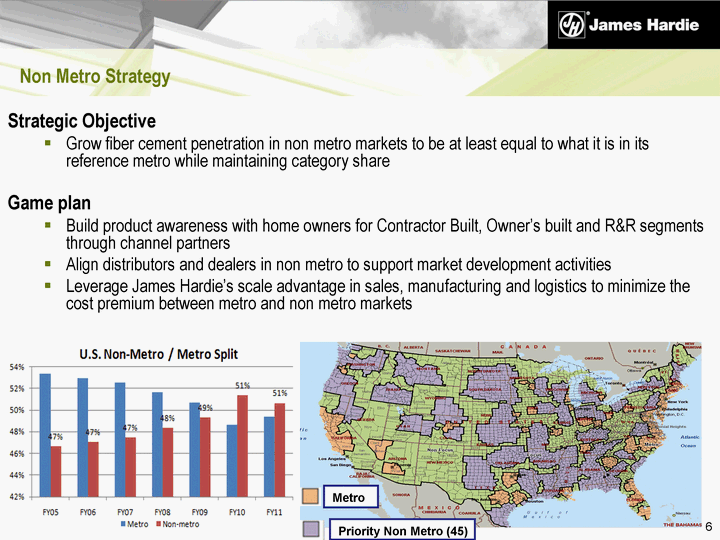The image size is (720, 540).
Task: Click the purple Priority Non Metro swatch
Action: 310,530
